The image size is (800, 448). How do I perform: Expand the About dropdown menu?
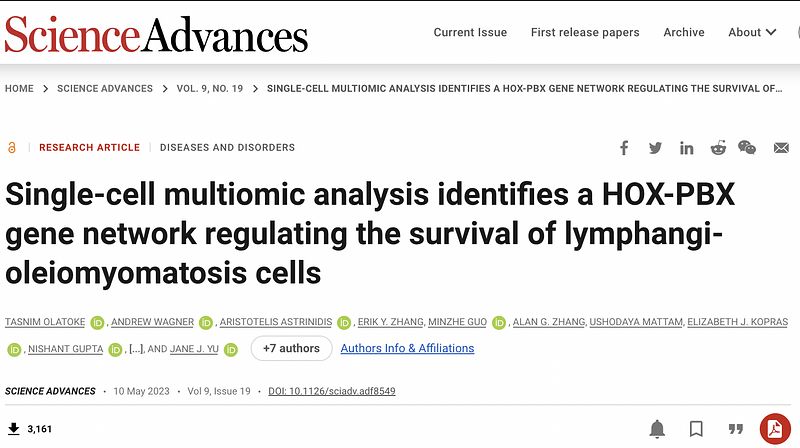point(752,32)
